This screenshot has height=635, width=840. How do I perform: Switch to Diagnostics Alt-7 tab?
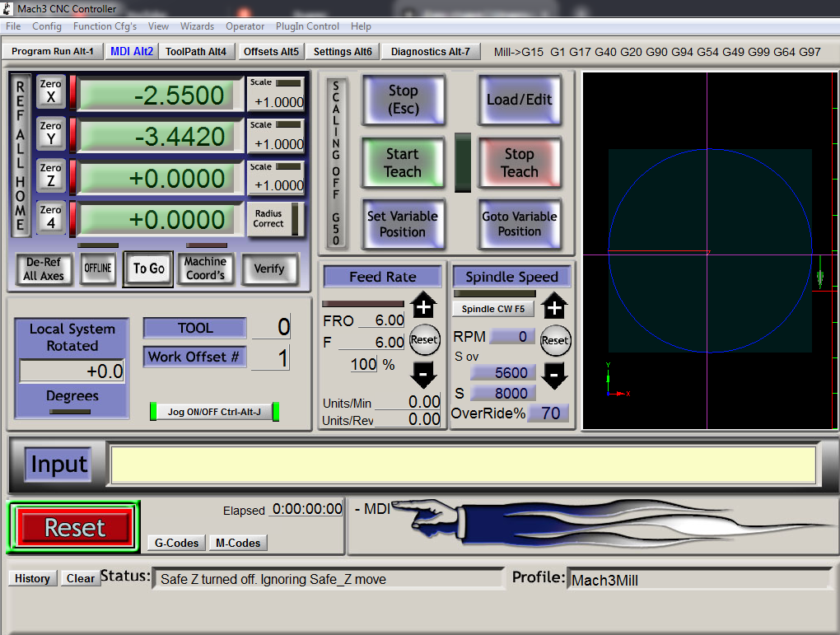point(431,51)
